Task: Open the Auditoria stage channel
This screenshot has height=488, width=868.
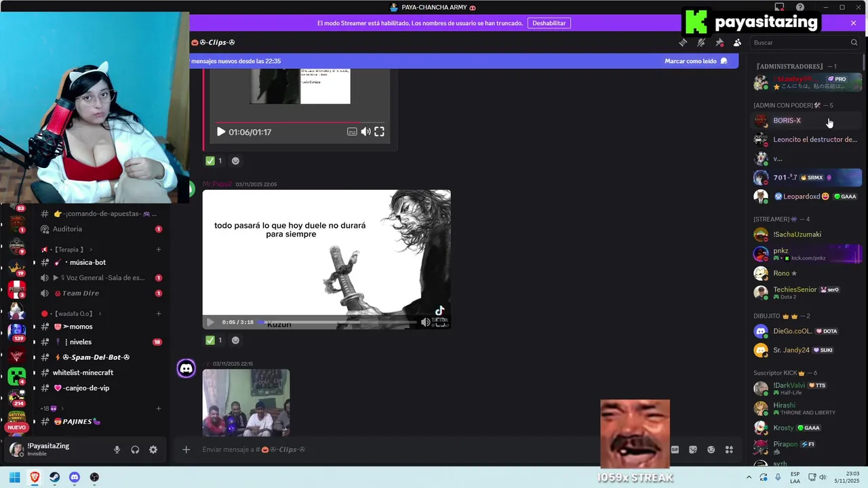Action: 100,229
